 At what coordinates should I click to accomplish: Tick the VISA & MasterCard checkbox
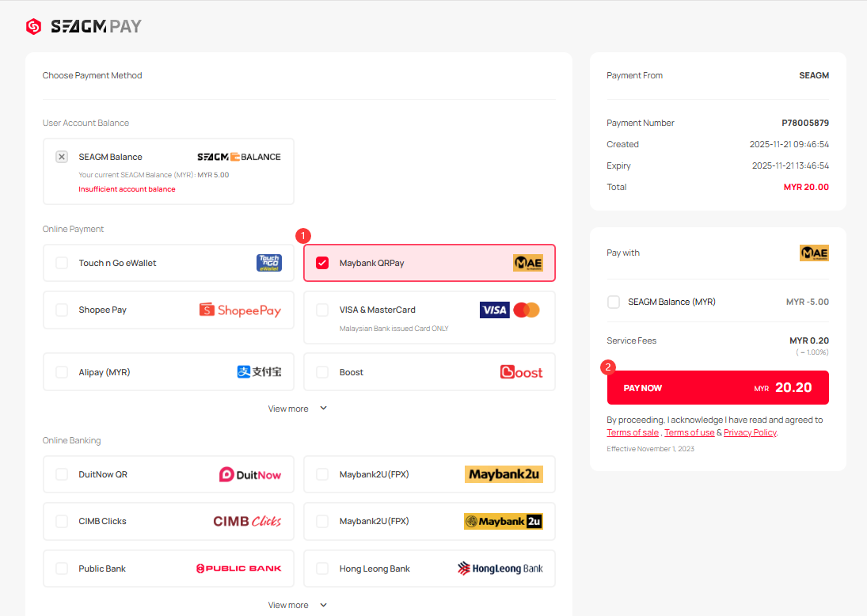322,310
